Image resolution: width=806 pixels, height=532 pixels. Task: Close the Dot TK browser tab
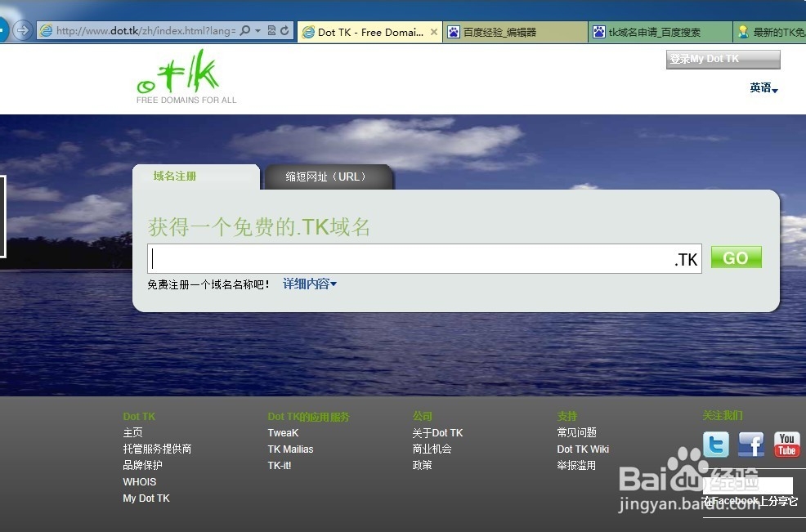pyautogui.click(x=434, y=32)
